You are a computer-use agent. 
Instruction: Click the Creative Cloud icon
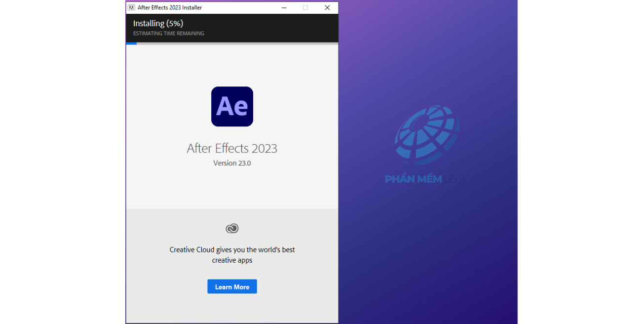pyautogui.click(x=232, y=228)
